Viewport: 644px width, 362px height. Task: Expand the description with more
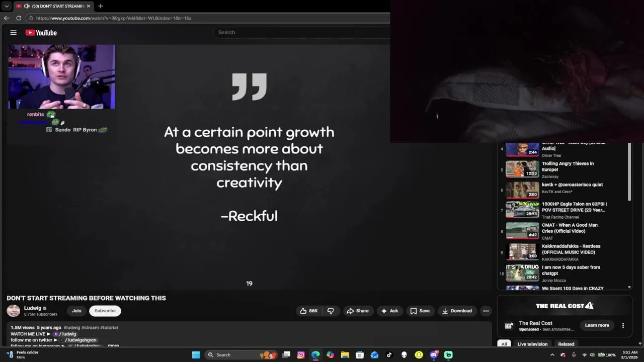(113, 345)
